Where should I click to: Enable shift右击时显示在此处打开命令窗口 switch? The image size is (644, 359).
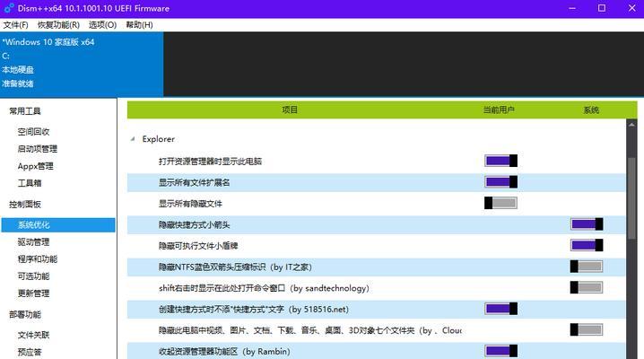pyautogui.click(x=587, y=287)
